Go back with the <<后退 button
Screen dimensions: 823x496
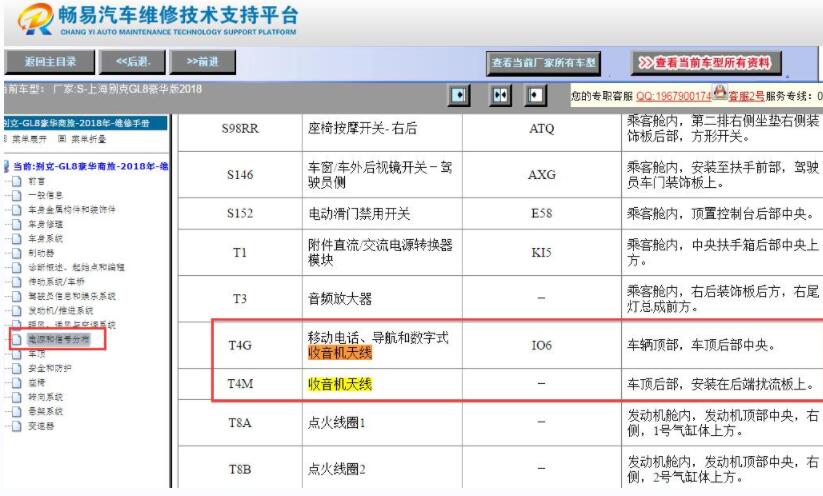(132, 62)
